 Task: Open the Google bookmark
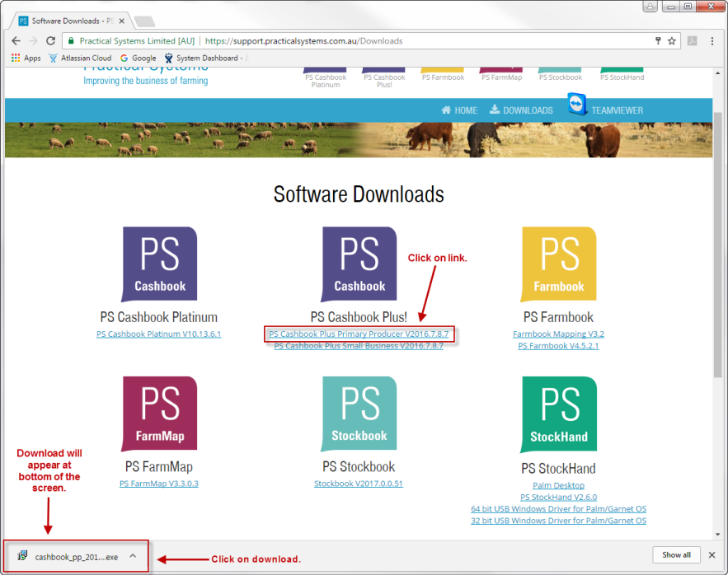138,58
